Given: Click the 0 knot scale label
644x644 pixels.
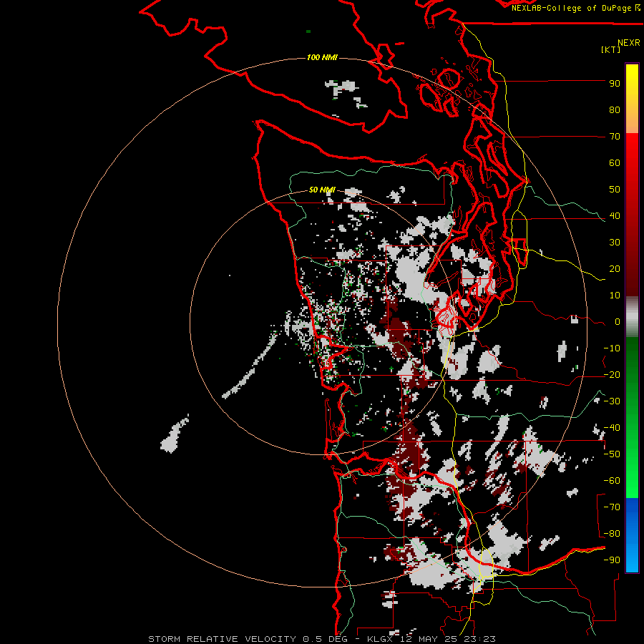Looking at the screenshot, I should (618, 322).
